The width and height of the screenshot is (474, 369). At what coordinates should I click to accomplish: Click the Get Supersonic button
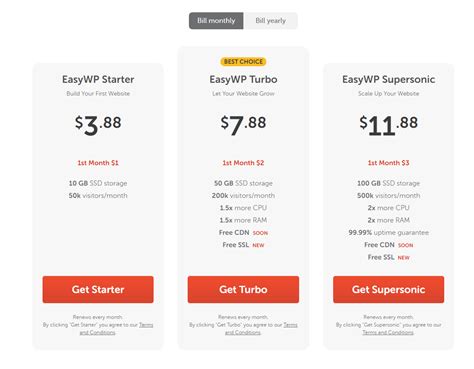coord(388,289)
